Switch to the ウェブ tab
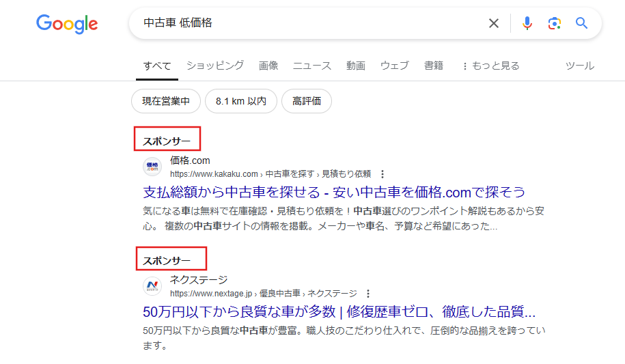The image size is (625, 364). [x=395, y=66]
